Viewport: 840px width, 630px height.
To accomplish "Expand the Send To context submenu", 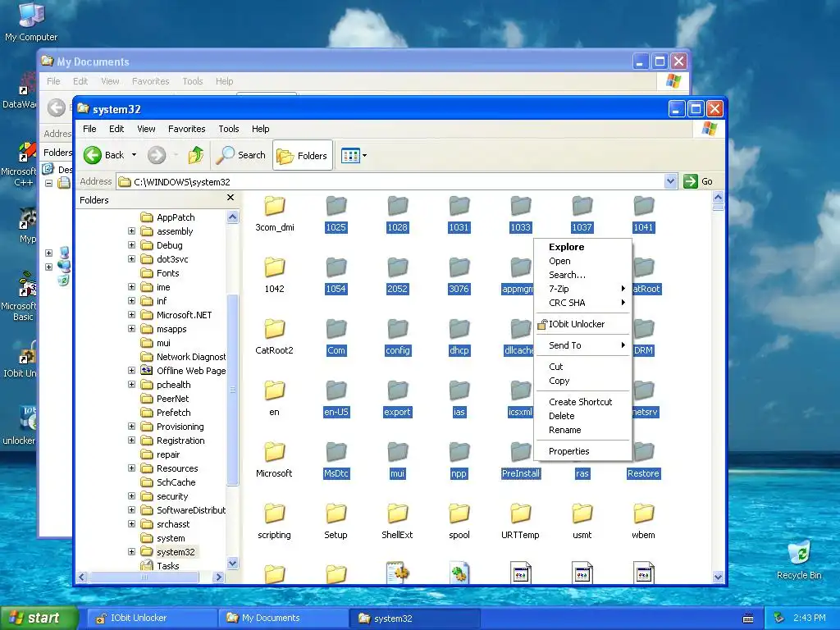I will point(583,345).
